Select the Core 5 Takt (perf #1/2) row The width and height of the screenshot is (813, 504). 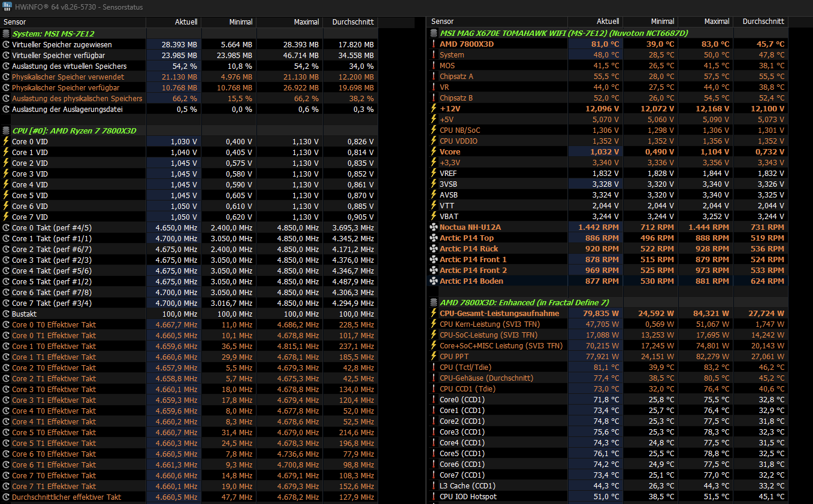pos(189,282)
